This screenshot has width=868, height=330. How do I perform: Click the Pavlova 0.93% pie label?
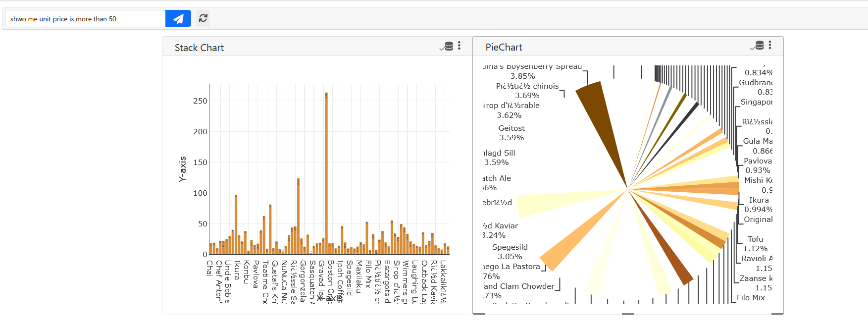pyautogui.click(x=758, y=165)
